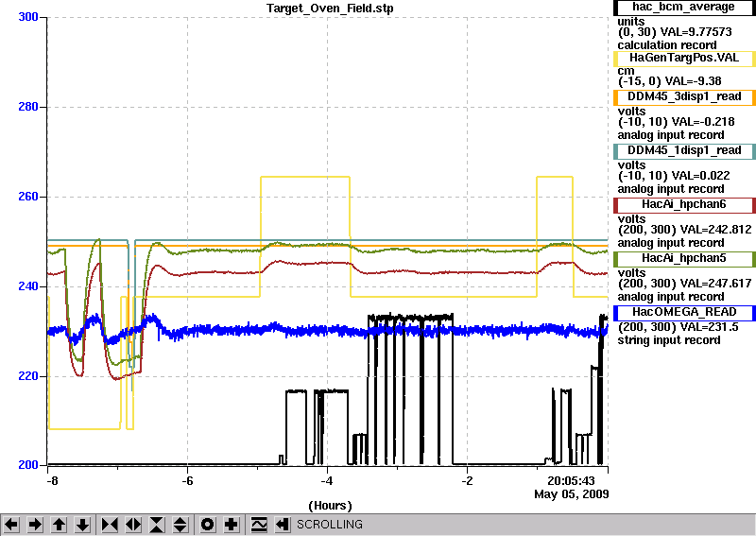Click the x-axis label -2

point(467,481)
